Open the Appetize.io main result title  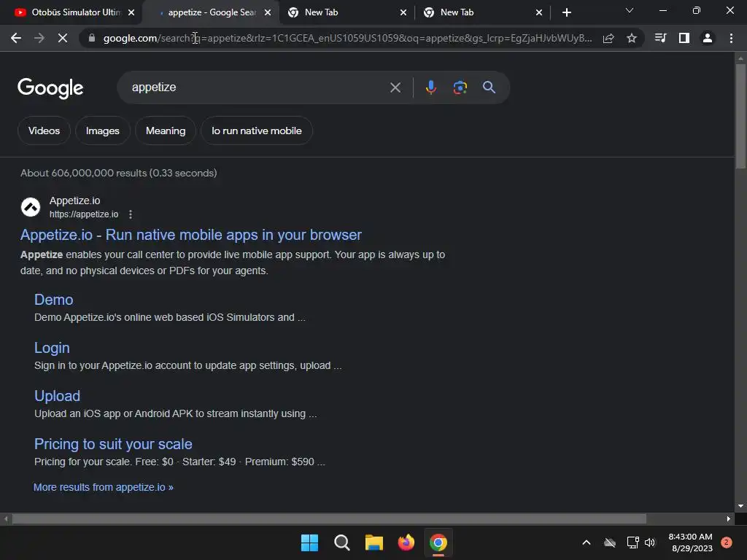click(191, 235)
